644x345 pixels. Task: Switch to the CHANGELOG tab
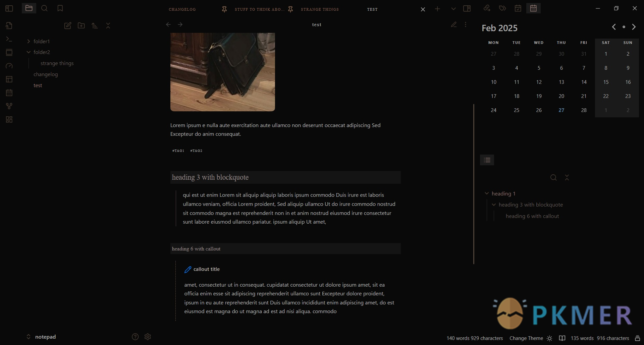(182, 9)
